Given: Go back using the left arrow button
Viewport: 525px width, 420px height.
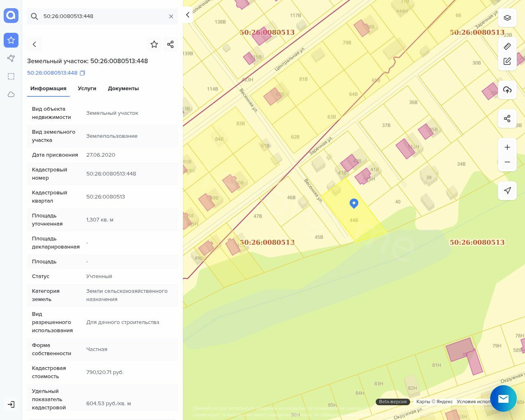Looking at the screenshot, I should pyautogui.click(x=34, y=44).
